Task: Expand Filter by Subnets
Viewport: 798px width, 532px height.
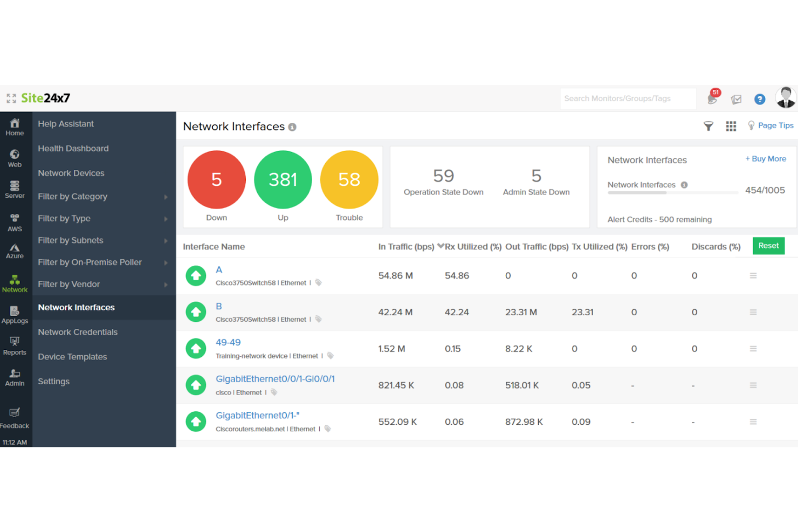Action: (71, 240)
